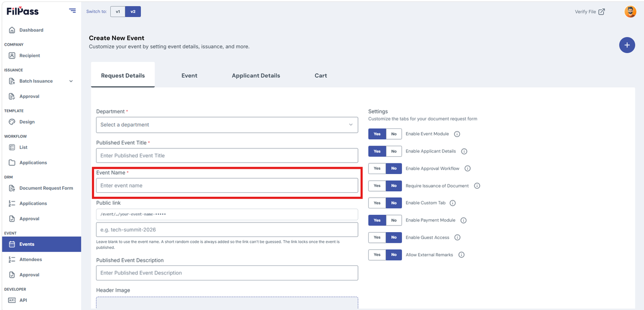Click the Verify File external link icon

[602, 12]
